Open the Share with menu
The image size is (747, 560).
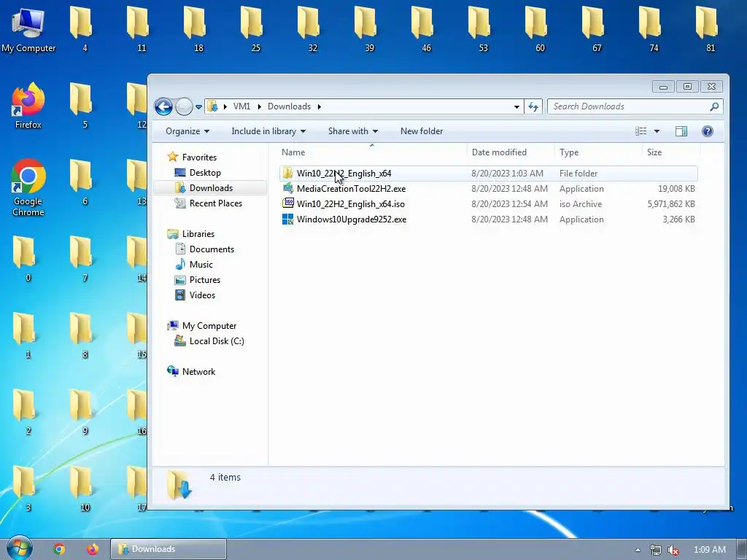tap(352, 131)
